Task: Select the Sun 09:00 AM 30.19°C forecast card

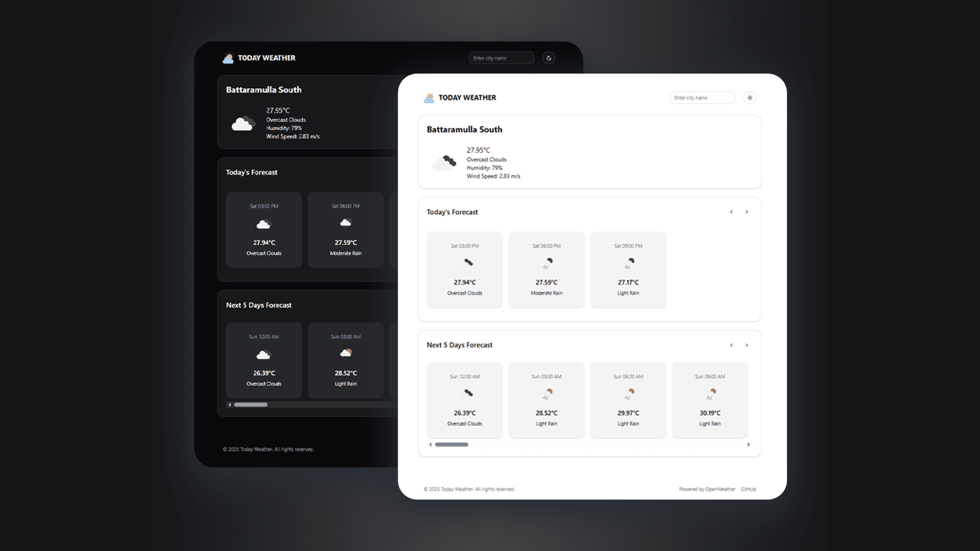Action: [710, 400]
